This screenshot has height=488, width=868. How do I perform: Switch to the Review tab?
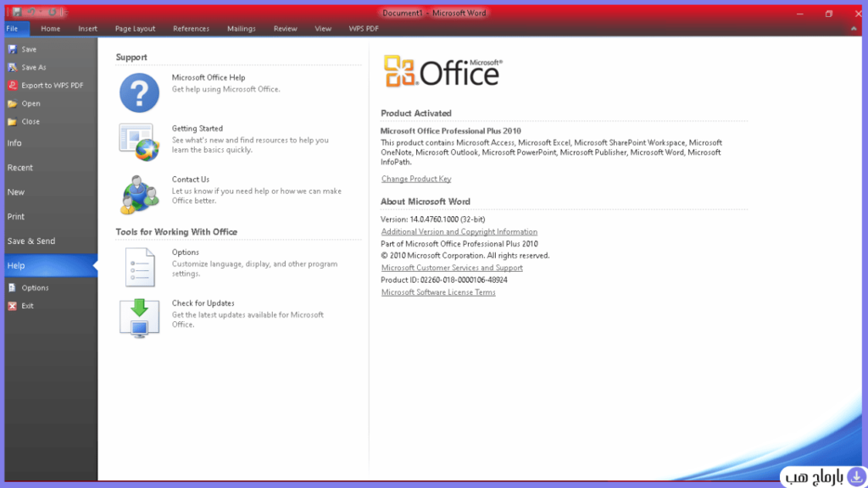285,29
